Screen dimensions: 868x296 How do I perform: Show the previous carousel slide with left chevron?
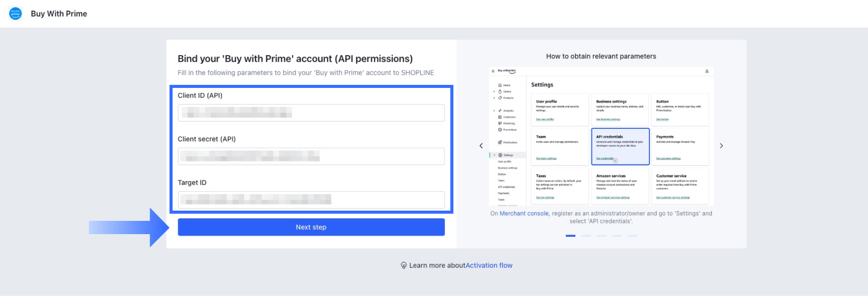click(481, 146)
